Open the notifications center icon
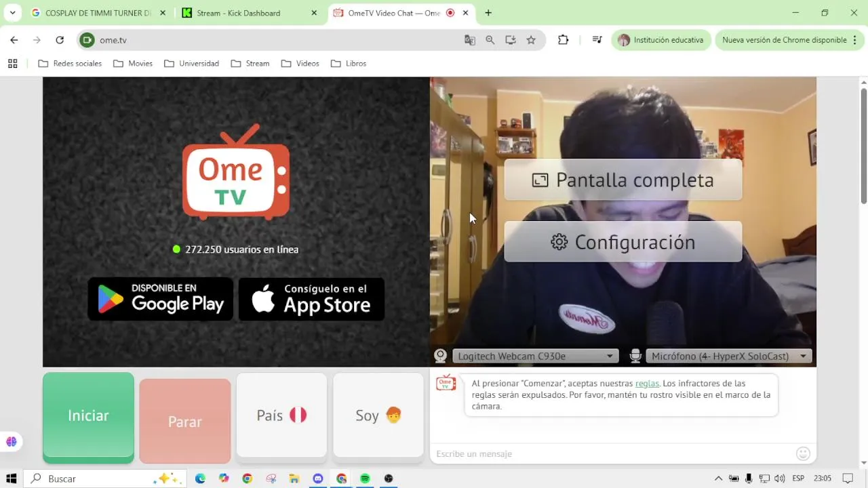 (x=847, y=479)
